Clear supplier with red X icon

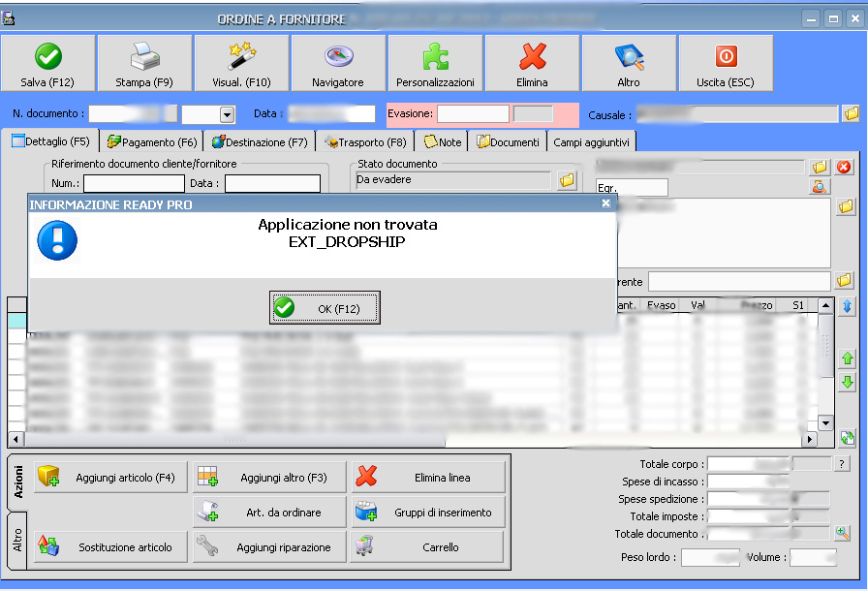click(844, 167)
